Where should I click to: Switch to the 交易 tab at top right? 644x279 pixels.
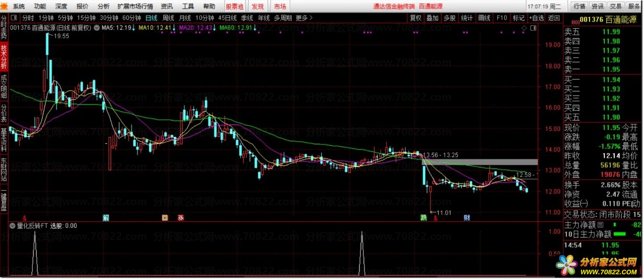(x=616, y=6)
